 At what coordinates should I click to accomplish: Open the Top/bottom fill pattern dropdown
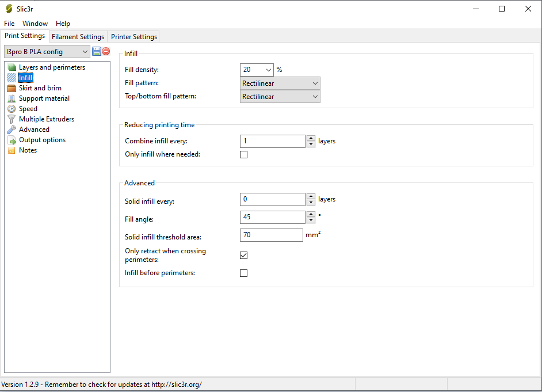[x=280, y=97]
